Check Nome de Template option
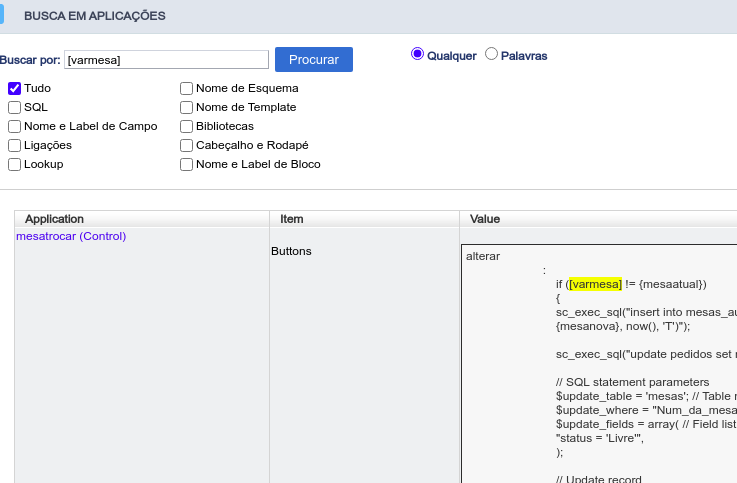 coord(187,108)
